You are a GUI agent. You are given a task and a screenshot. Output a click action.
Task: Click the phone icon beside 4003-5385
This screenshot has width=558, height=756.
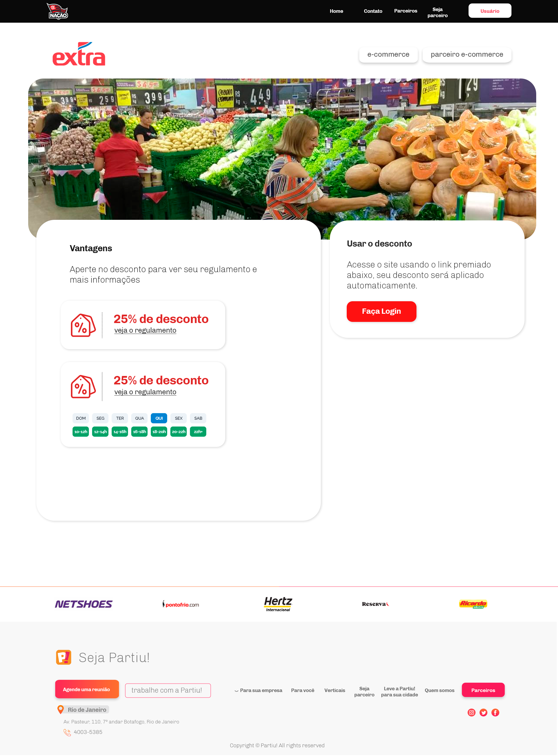click(67, 732)
